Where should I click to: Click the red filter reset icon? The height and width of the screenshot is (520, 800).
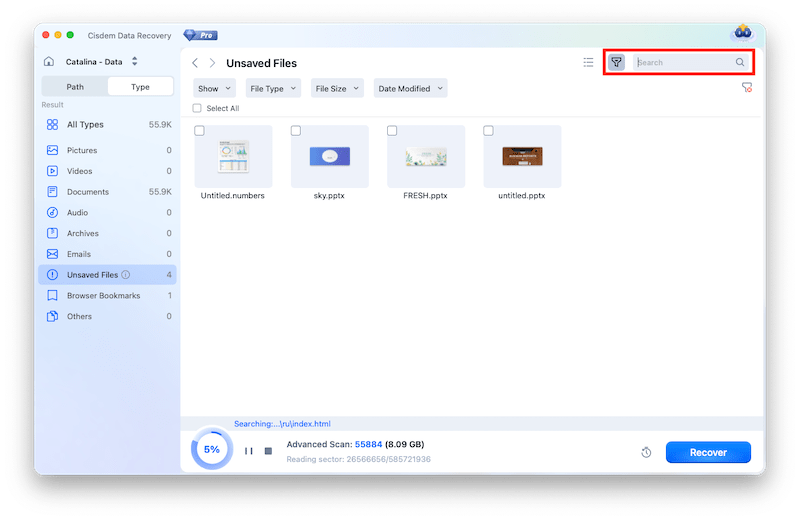(746, 88)
